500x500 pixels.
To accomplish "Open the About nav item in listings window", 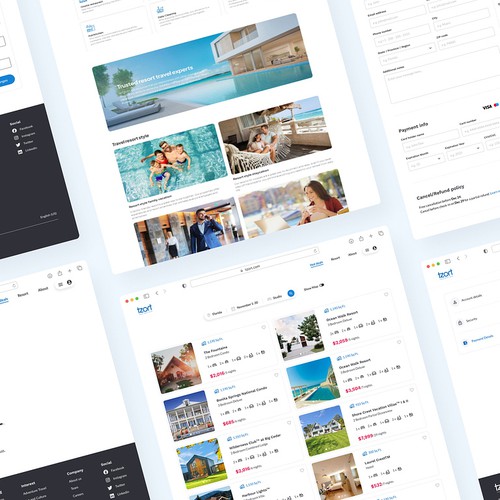I will [352, 254].
